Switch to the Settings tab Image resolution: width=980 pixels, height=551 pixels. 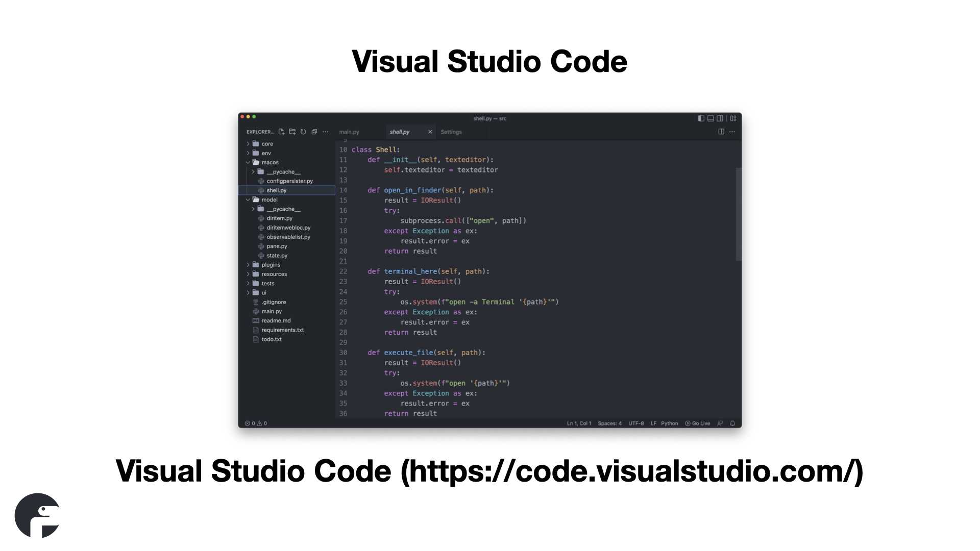(451, 132)
